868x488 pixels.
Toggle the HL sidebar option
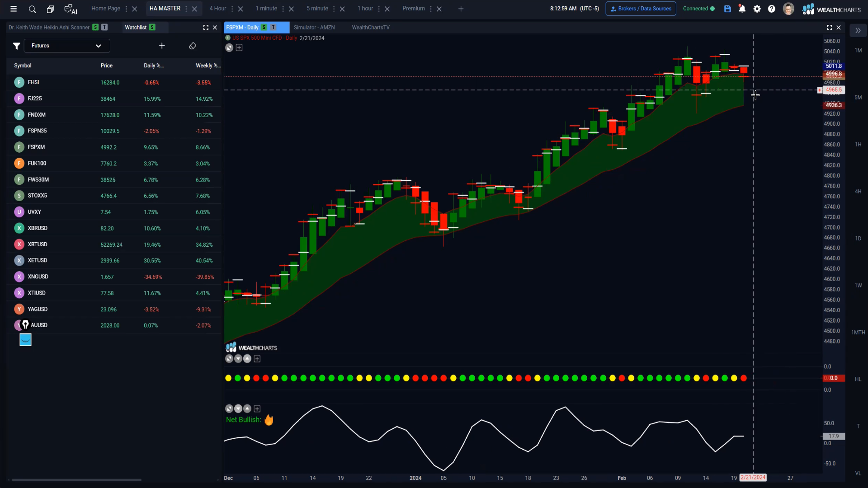pyautogui.click(x=858, y=380)
